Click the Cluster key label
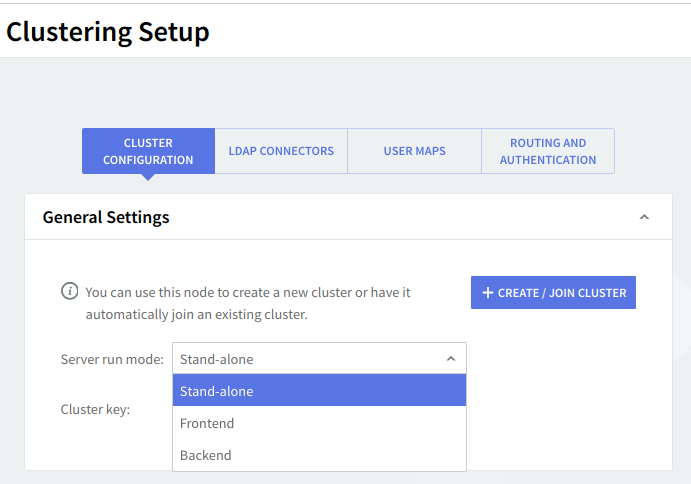Image resolution: width=691 pixels, height=484 pixels. click(95, 409)
